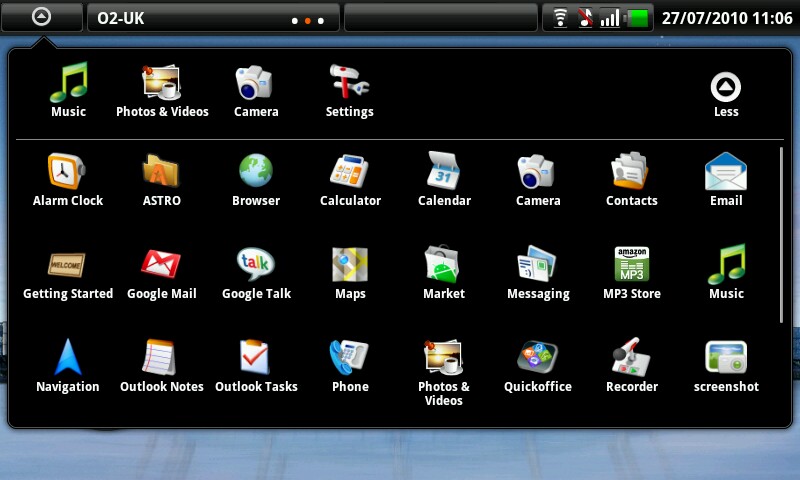This screenshot has width=800, height=480.
Task: Open Calculator
Action: pos(351,180)
